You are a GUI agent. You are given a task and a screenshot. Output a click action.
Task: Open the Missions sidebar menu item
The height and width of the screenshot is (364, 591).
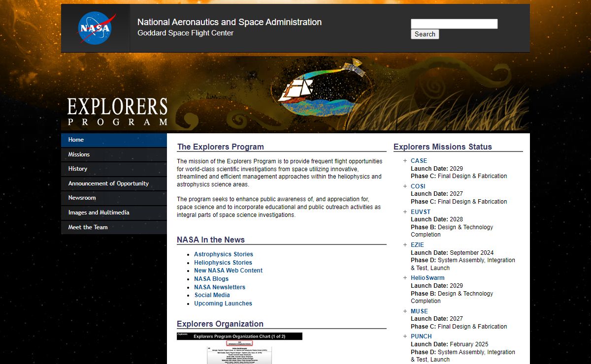(114, 154)
